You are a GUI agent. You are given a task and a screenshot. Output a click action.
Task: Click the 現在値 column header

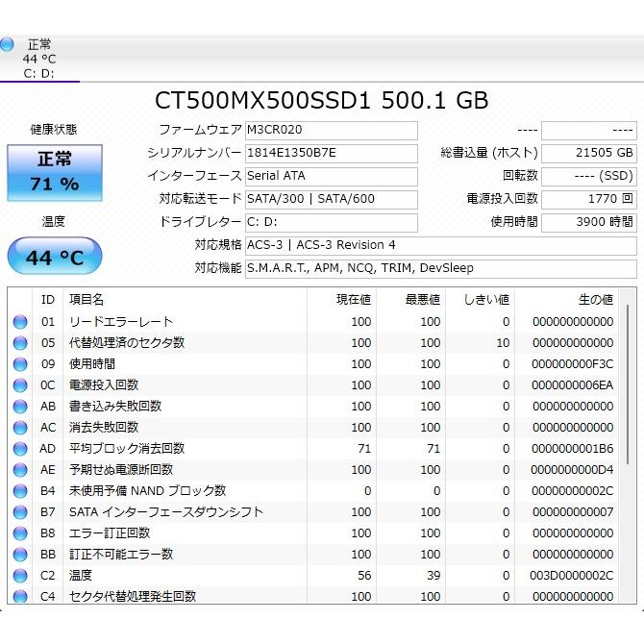tap(342, 300)
